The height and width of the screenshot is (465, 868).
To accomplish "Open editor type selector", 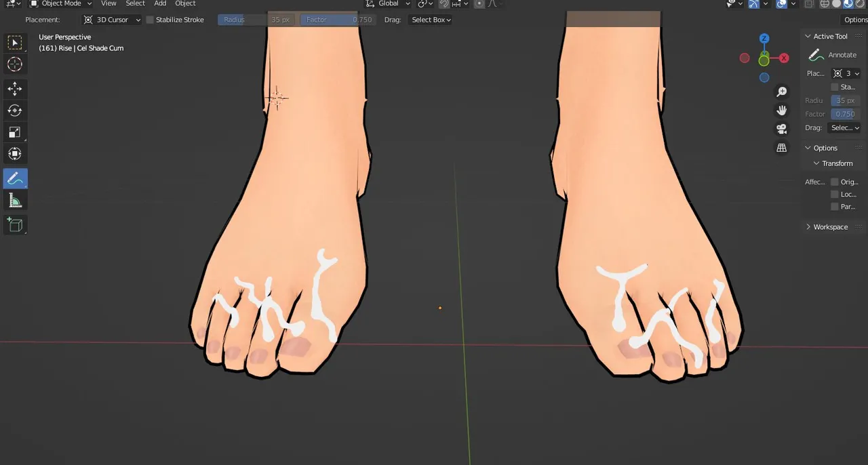I will (x=12, y=4).
